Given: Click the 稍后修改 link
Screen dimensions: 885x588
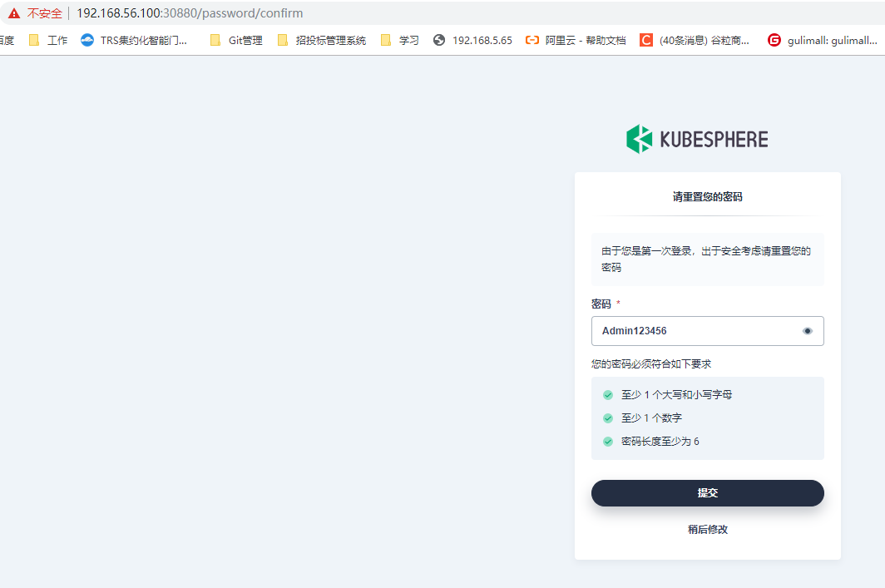Looking at the screenshot, I should (707, 529).
